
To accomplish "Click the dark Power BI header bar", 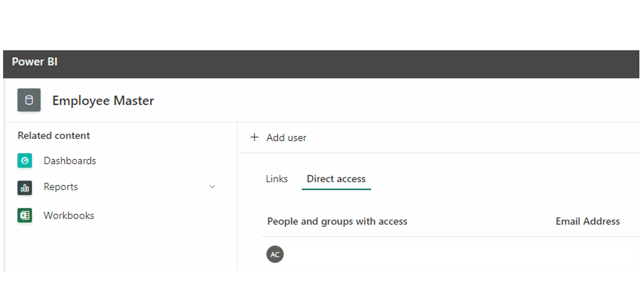I will click(321, 64).
